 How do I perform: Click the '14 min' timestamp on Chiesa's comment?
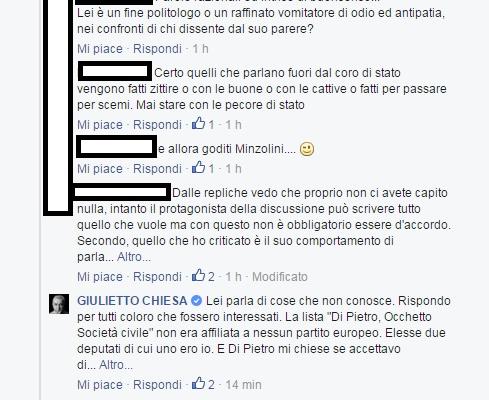pos(243,385)
